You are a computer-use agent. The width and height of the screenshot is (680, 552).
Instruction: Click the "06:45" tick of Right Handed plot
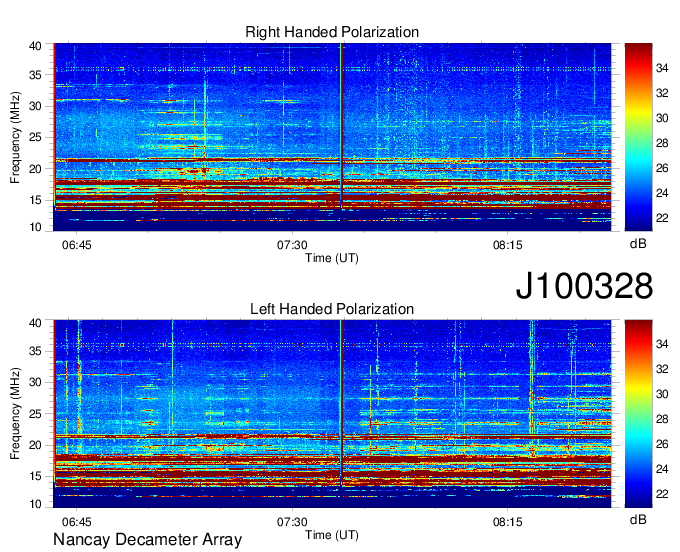pyautogui.click(x=77, y=245)
